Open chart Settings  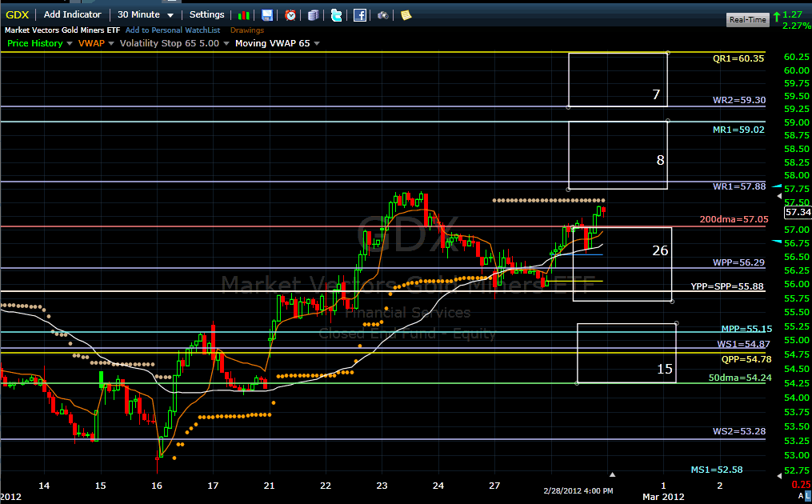tap(206, 15)
